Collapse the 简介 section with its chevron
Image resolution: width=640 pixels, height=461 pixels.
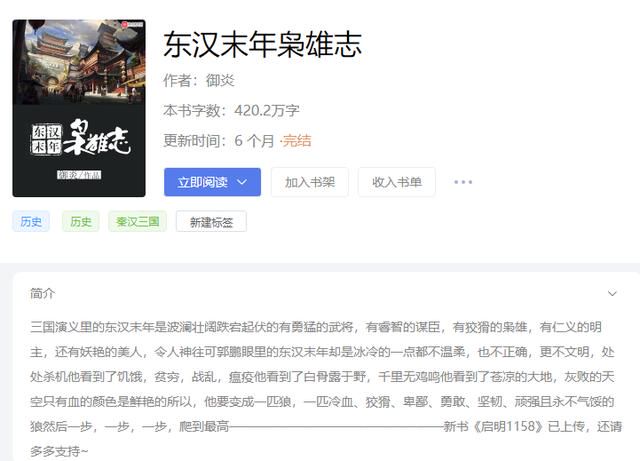pos(612,293)
